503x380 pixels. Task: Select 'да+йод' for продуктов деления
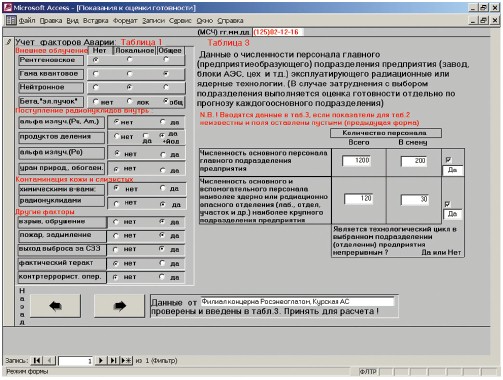coord(162,135)
